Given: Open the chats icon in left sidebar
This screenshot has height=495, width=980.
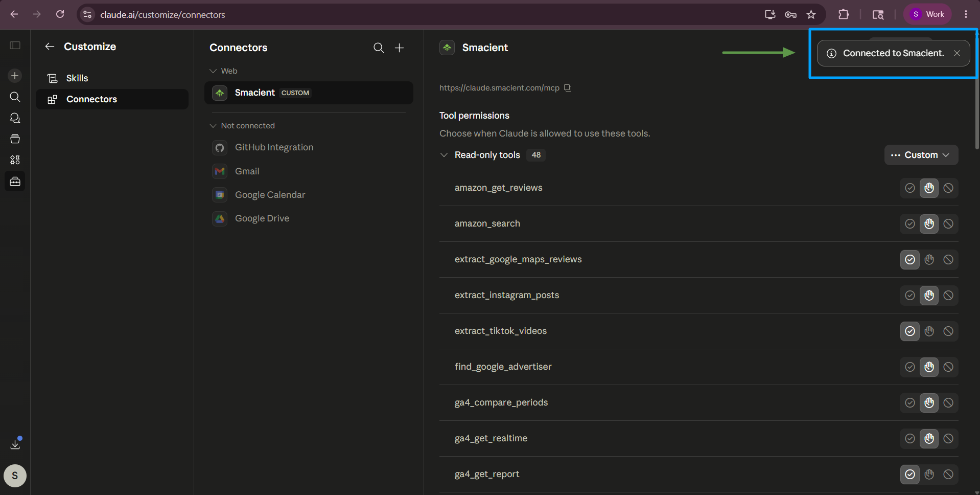Looking at the screenshot, I should coord(15,118).
